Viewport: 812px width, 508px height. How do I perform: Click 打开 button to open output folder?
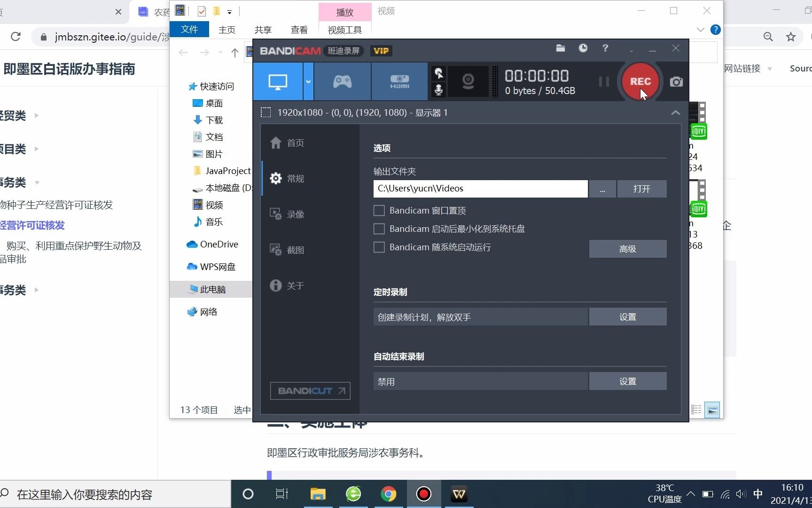(641, 189)
